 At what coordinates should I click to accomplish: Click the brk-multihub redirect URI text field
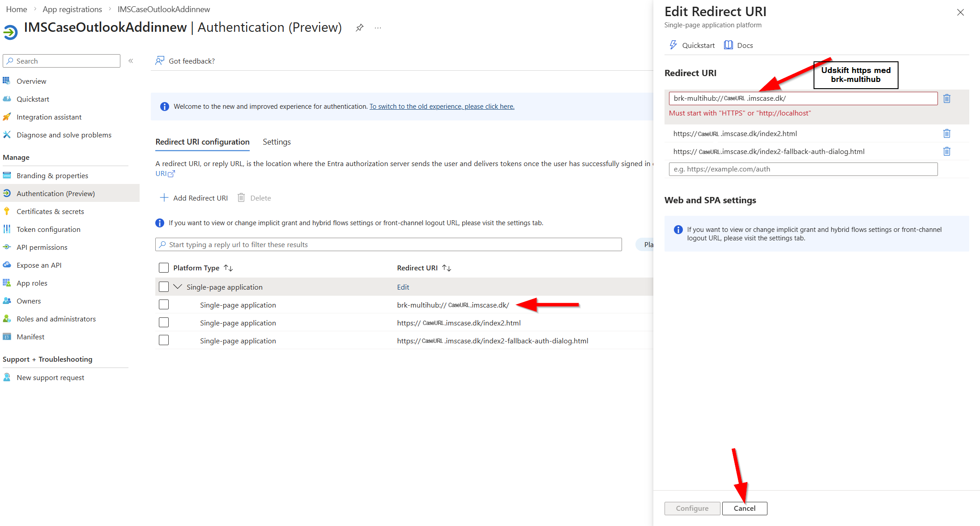pos(803,98)
